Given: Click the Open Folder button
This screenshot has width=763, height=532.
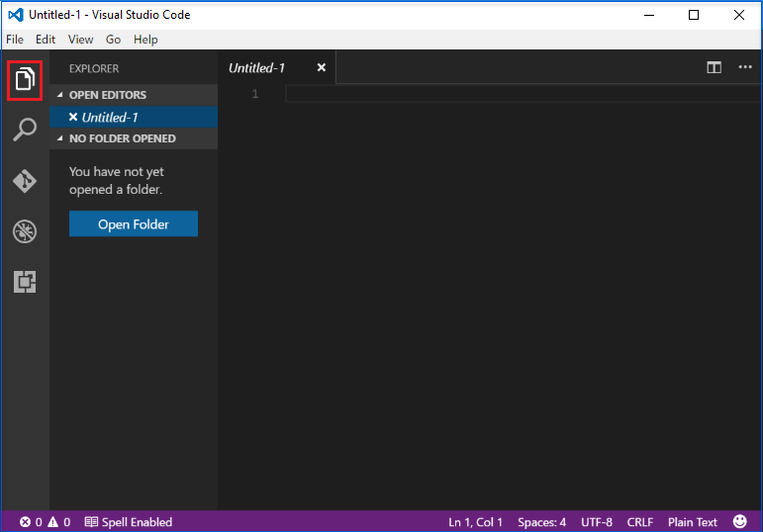Looking at the screenshot, I should click(134, 223).
